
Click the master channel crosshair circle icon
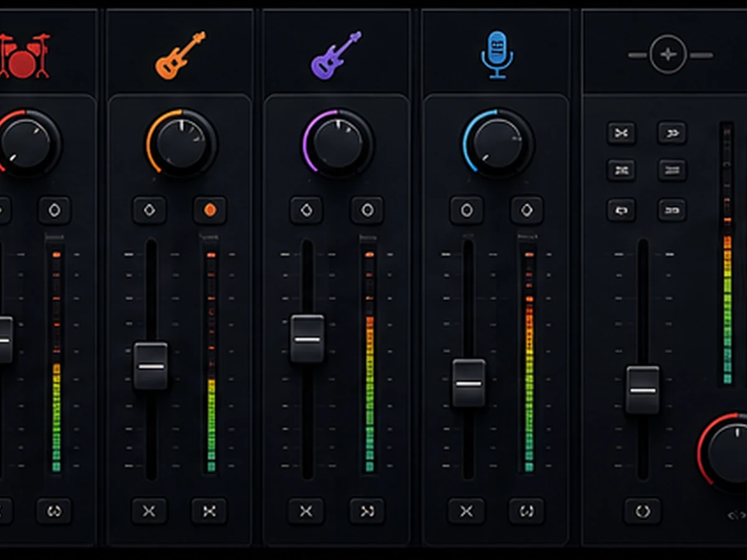tap(668, 55)
